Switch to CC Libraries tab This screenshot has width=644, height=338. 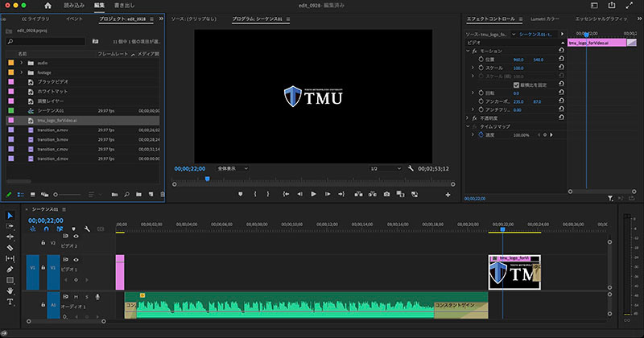click(35, 19)
